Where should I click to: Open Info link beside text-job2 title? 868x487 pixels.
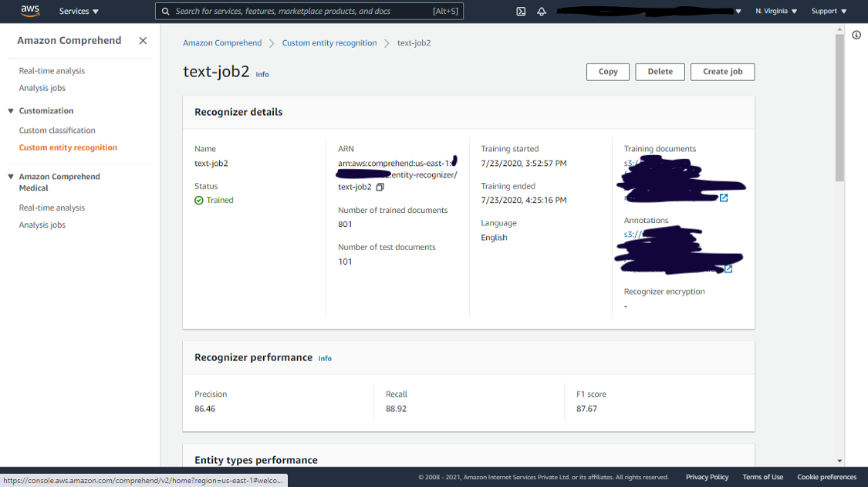[x=262, y=74]
